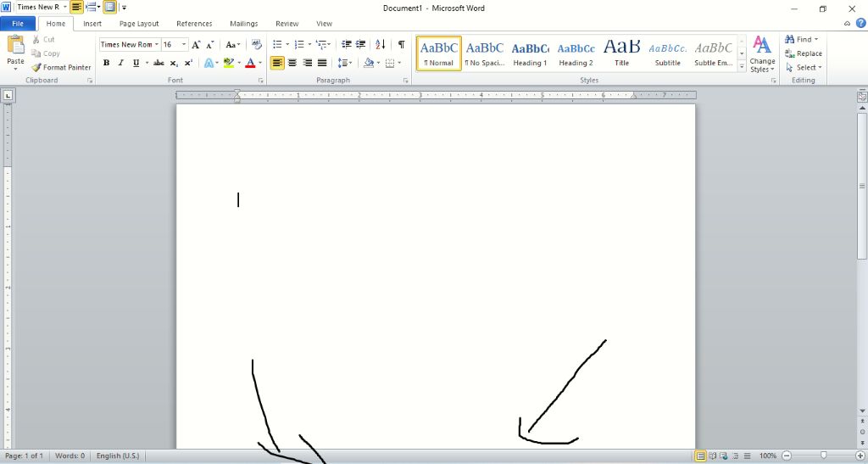868x464 pixels.
Task: Click the line and paragraph spacing icon
Action: (343, 63)
